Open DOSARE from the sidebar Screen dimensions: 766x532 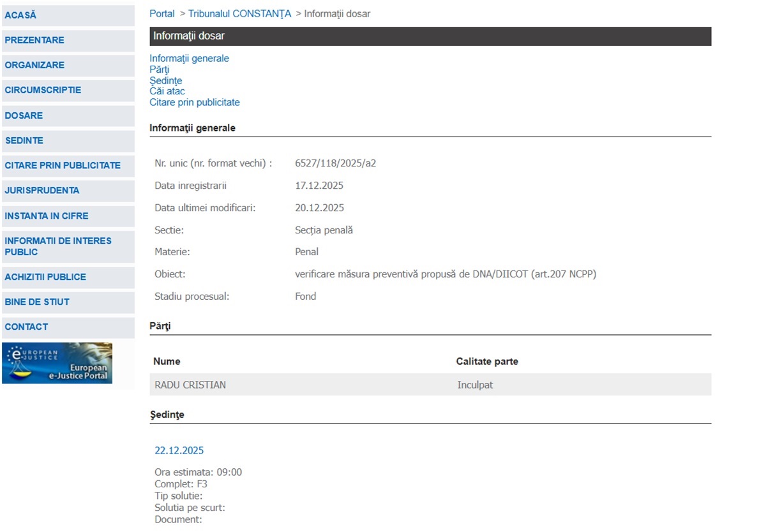click(x=24, y=115)
